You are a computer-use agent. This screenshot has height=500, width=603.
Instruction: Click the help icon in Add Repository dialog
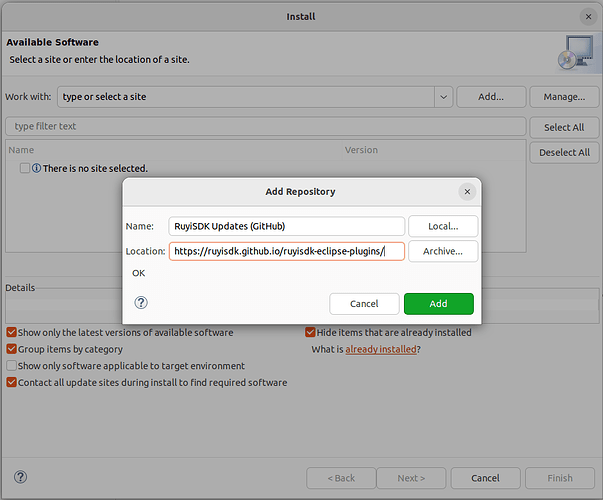(x=141, y=303)
